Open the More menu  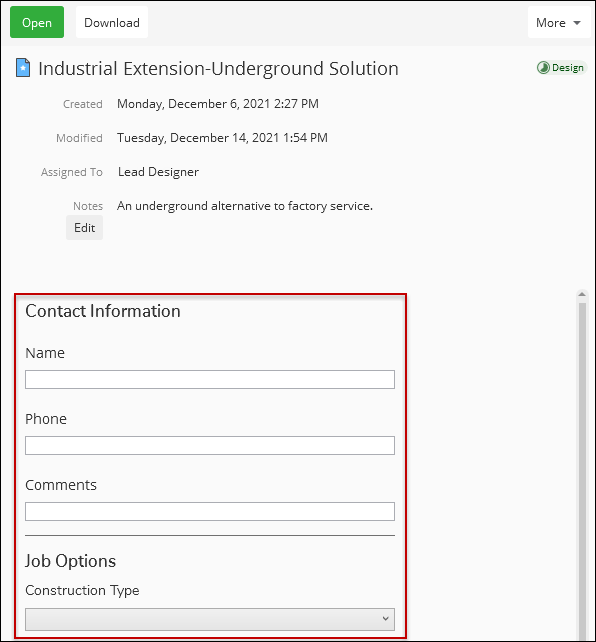(x=559, y=23)
